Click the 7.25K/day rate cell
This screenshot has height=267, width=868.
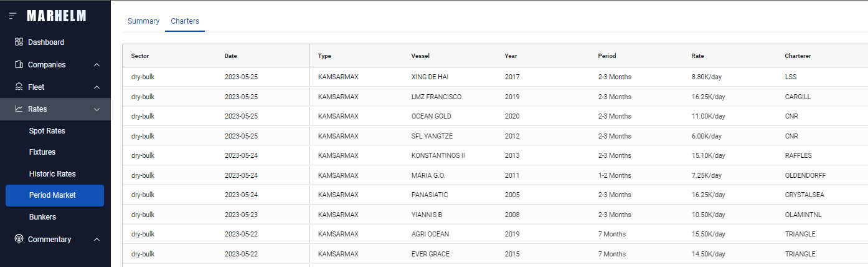[707, 175]
